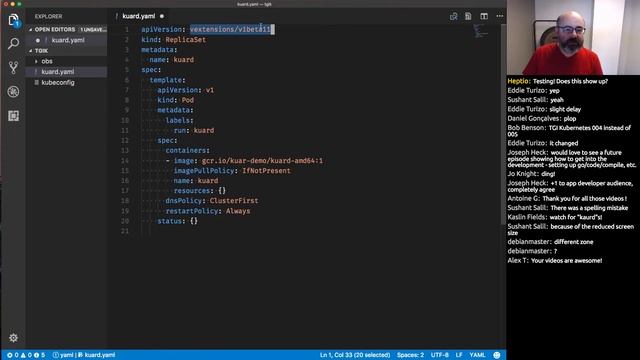Open the Debug view icon
This screenshot has width=640, height=360.
(x=13, y=91)
